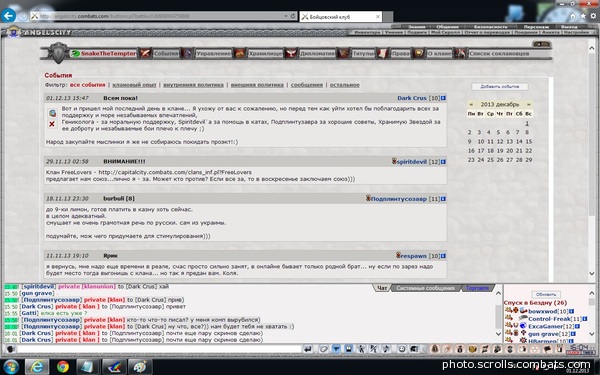Viewport: 600px width, 375px height.
Task: Click the shield clan emblem in the clan navigation bar
Action: click(58, 53)
